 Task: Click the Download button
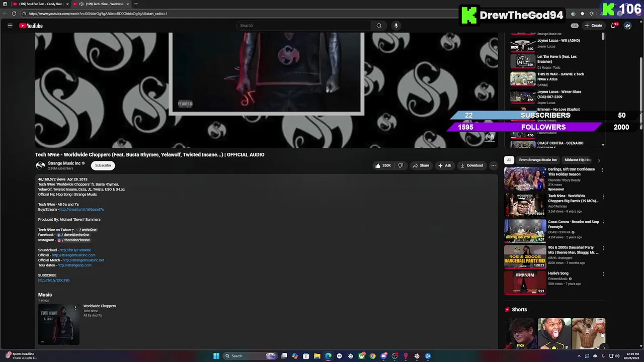(x=471, y=165)
